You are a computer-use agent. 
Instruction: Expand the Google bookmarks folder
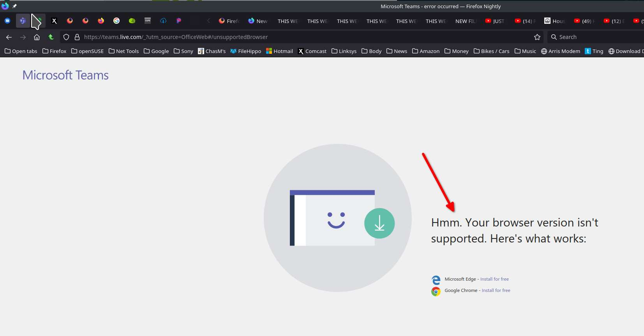(x=156, y=51)
